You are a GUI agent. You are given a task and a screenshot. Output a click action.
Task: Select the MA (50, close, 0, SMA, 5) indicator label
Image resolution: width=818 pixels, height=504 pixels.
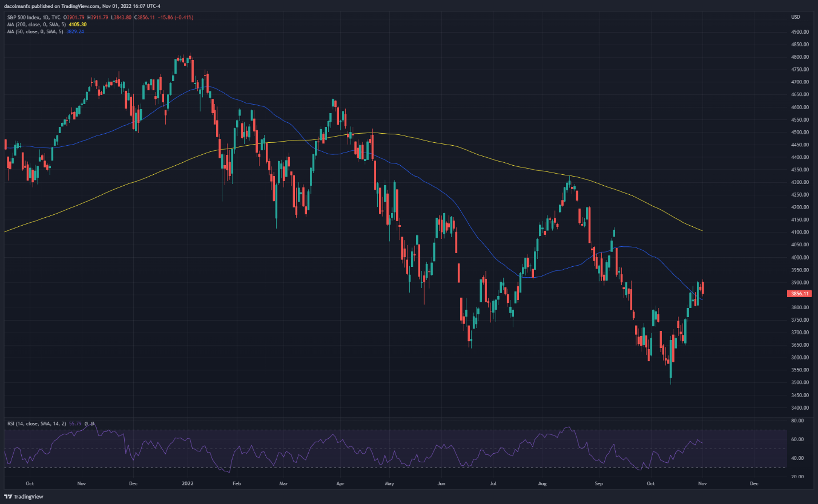[35, 31]
